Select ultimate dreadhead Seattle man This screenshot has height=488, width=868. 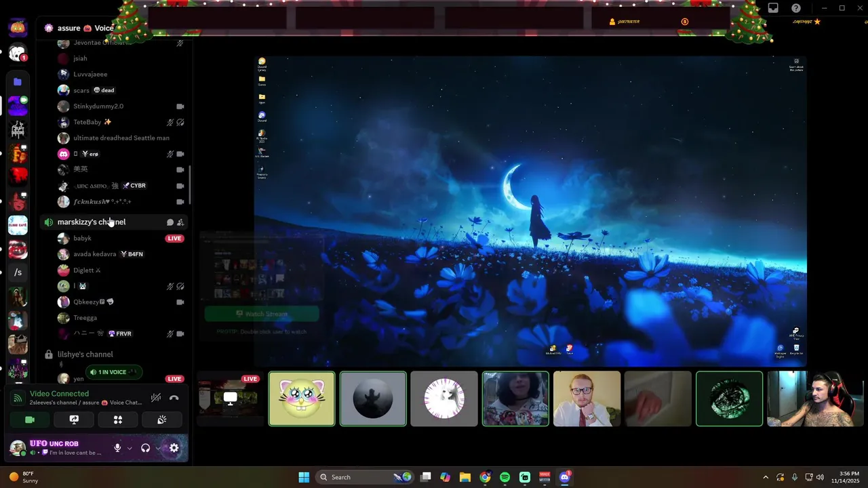[x=121, y=138]
